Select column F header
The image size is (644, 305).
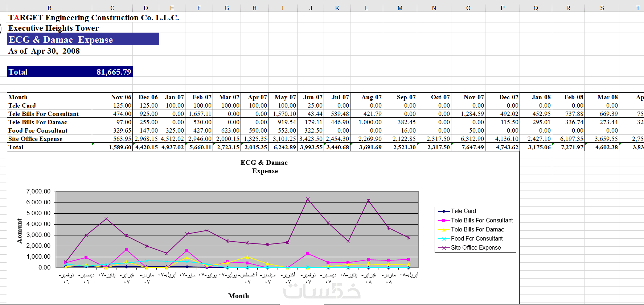coord(199,8)
